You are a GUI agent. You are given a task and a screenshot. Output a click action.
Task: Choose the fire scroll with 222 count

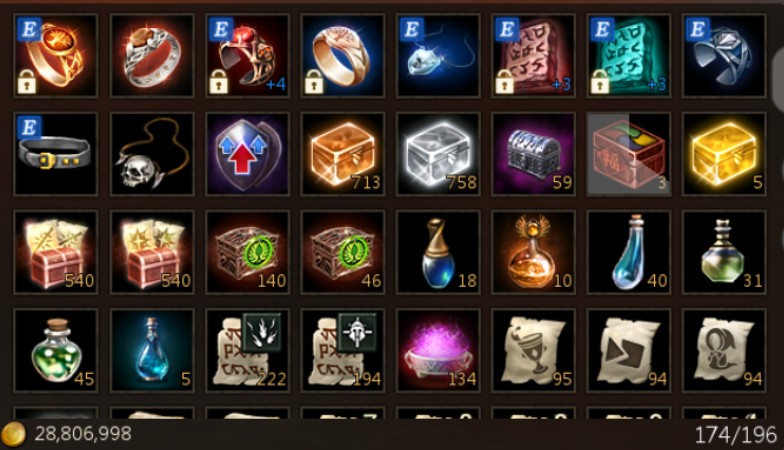(247, 350)
